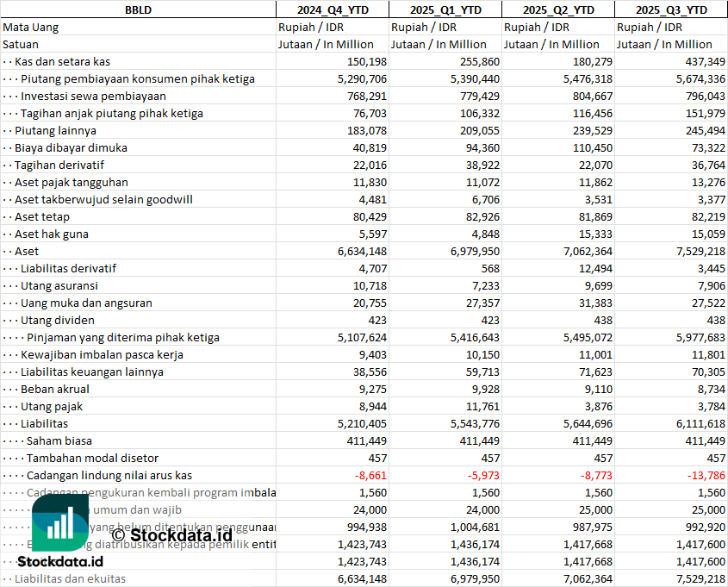Select the Kas dan setara kas row
Image resolution: width=728 pixels, height=587 pixels.
click(62, 61)
